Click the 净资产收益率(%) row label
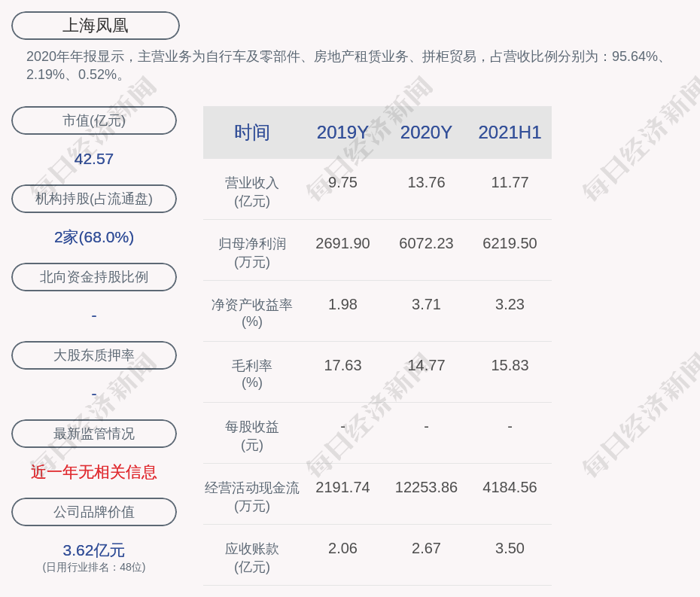The height and width of the screenshot is (597, 700). [x=252, y=313]
